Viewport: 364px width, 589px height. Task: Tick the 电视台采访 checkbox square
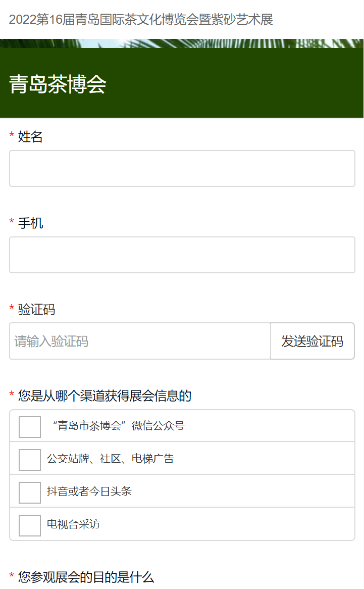[30, 525]
